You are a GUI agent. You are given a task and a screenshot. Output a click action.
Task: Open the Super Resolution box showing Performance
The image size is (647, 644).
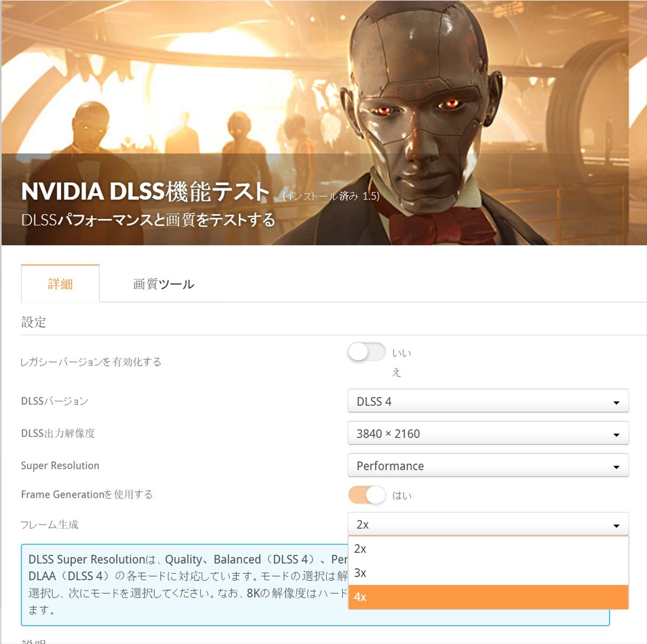pyautogui.click(x=488, y=465)
